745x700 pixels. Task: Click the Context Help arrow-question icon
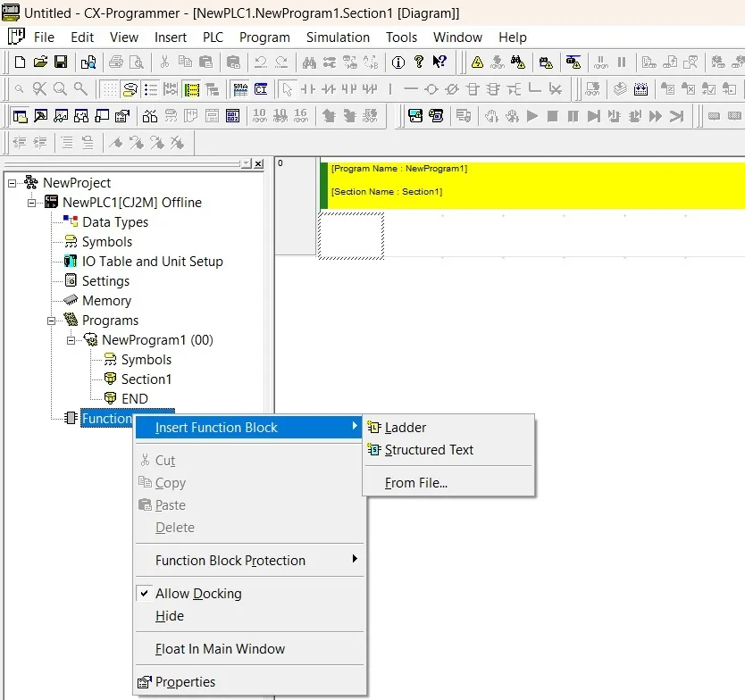pos(439,62)
